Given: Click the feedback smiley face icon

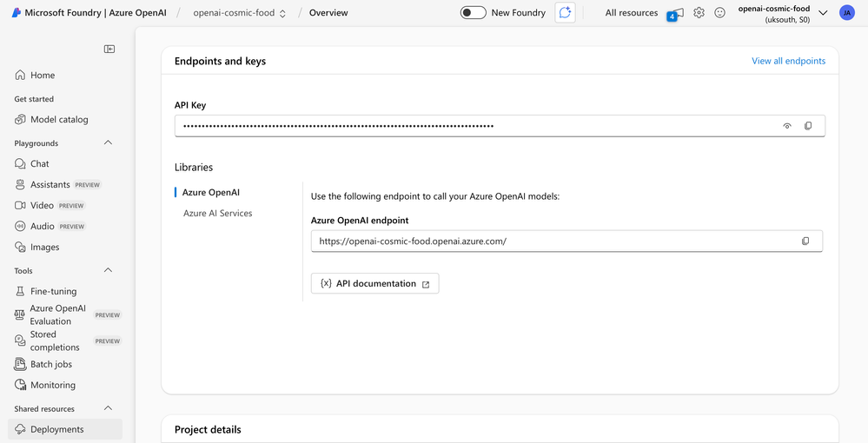Looking at the screenshot, I should click(719, 13).
